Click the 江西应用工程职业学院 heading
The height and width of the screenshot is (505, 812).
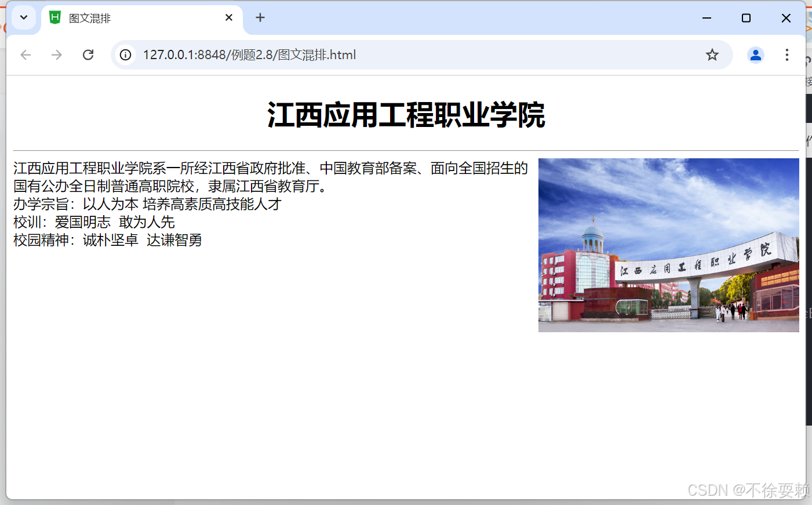[406, 115]
